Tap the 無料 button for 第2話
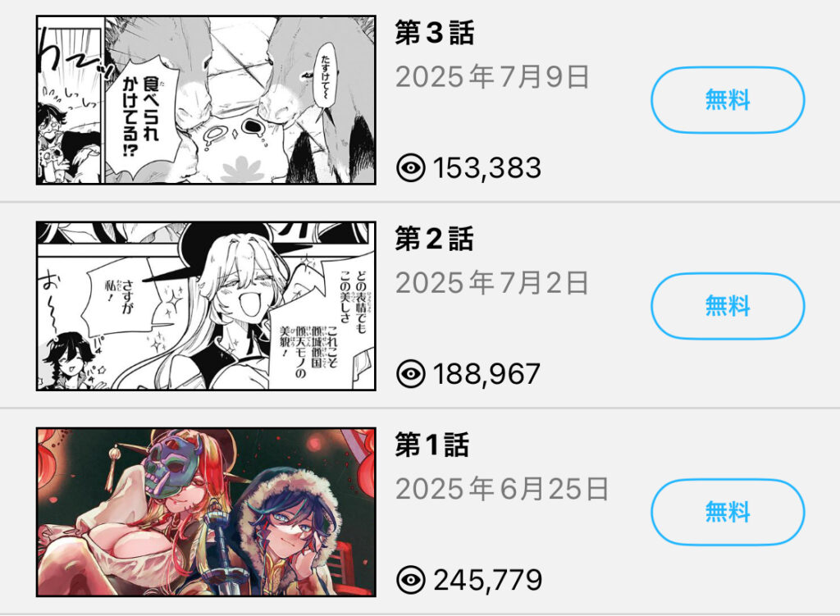 click(x=728, y=306)
